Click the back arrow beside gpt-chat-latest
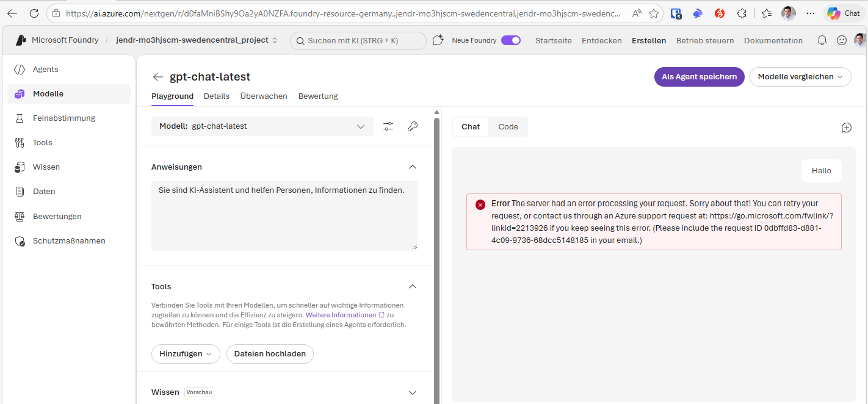The height and width of the screenshot is (404, 868). (x=158, y=77)
